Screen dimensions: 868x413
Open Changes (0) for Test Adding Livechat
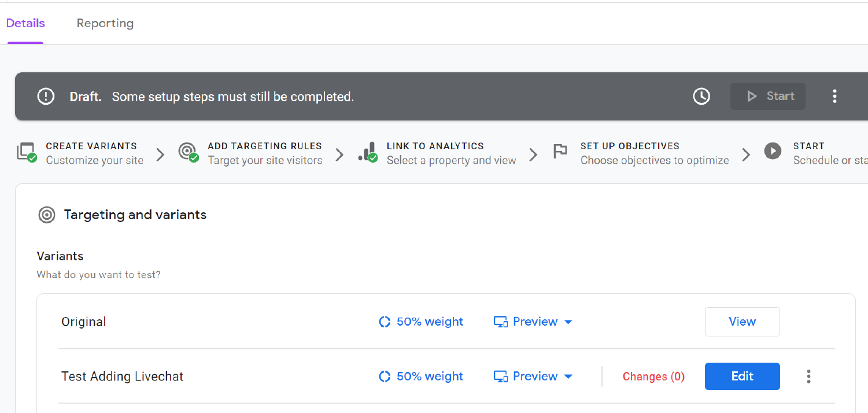point(653,376)
